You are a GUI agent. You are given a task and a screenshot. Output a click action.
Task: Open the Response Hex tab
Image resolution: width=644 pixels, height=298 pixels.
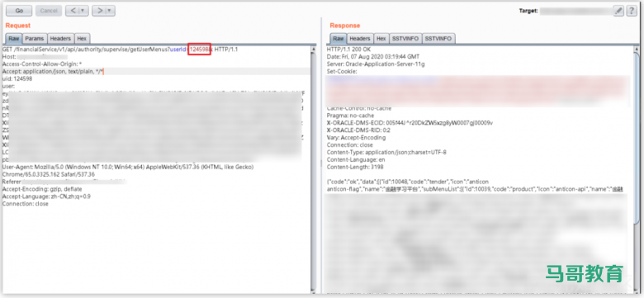[381, 38]
